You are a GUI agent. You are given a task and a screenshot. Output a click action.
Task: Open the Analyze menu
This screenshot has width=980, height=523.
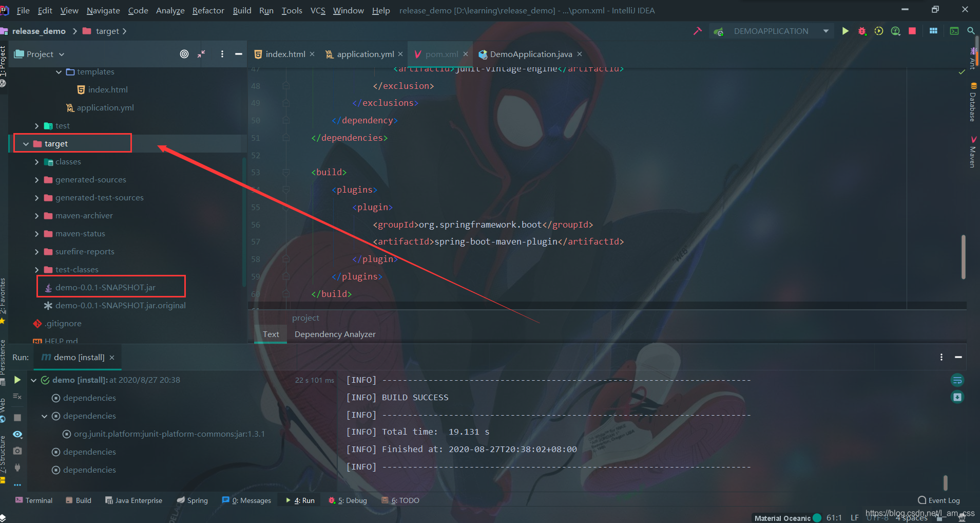click(170, 10)
